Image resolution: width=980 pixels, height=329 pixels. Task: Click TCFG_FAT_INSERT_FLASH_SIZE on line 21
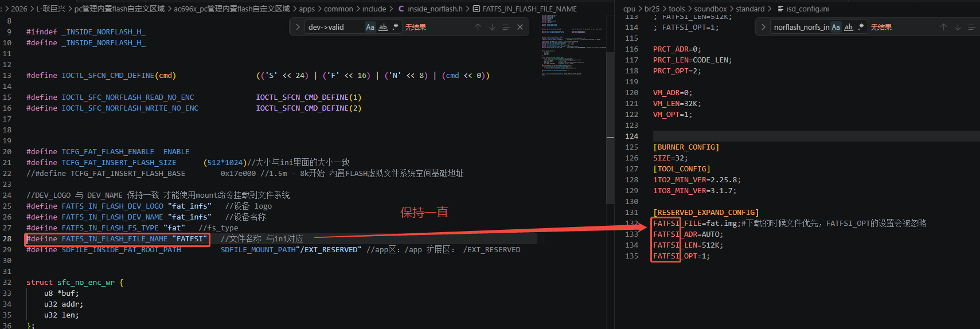pyautogui.click(x=119, y=162)
